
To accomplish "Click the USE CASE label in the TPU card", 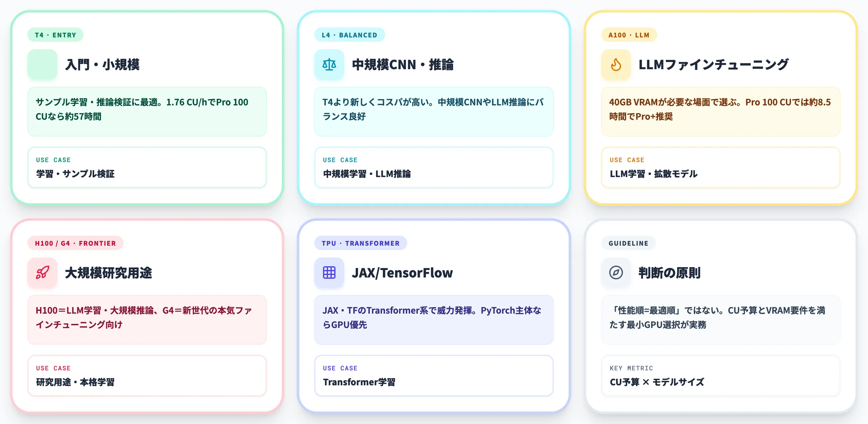I will pos(340,368).
